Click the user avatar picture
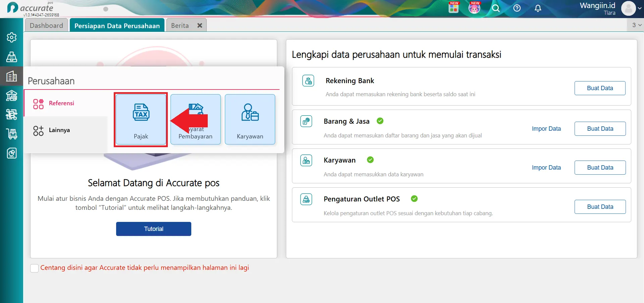Image resolution: width=644 pixels, height=303 pixels. pyautogui.click(x=629, y=8)
